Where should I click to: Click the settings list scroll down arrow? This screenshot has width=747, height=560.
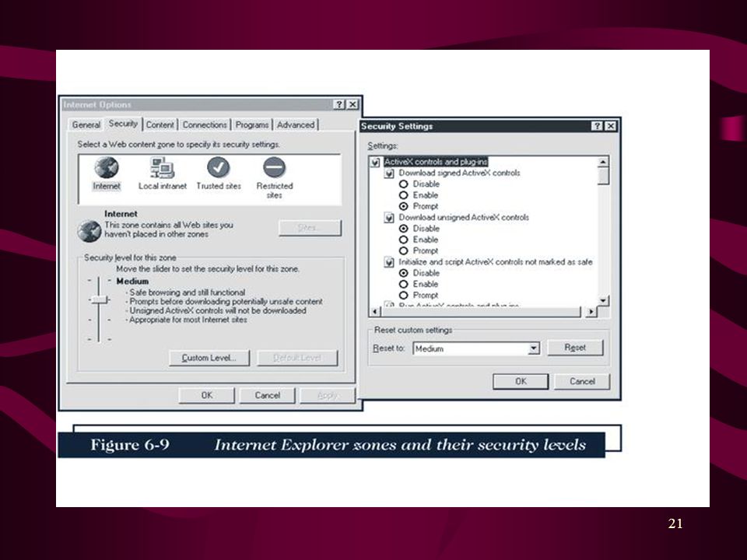tap(603, 300)
